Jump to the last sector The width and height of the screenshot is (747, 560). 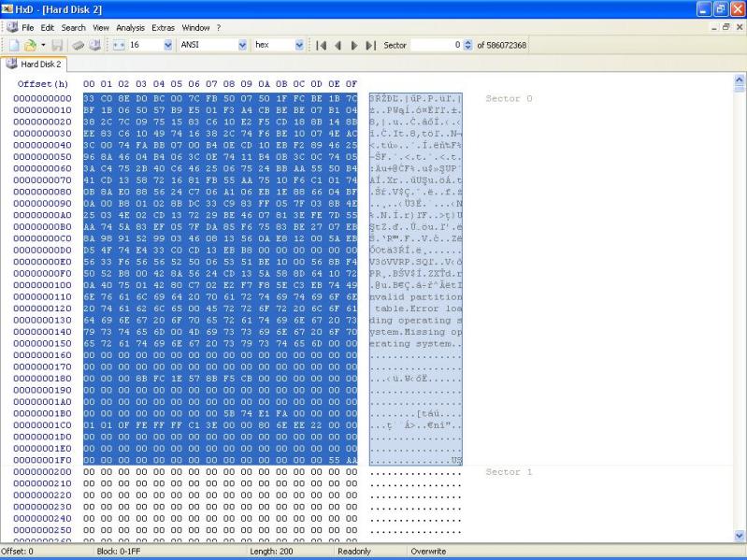370,45
